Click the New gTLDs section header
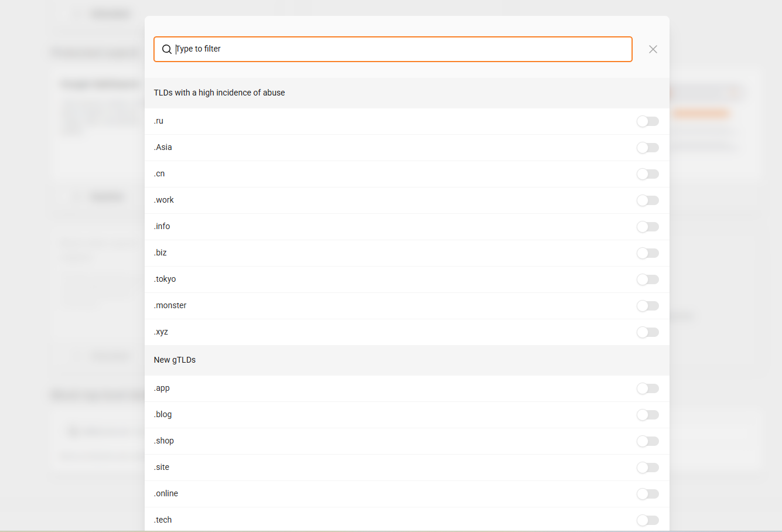This screenshot has height=532, width=782. 175,360
